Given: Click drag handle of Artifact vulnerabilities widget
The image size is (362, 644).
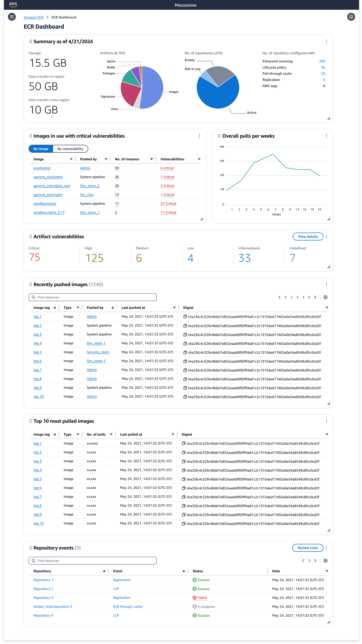Looking at the screenshot, I should point(31,236).
